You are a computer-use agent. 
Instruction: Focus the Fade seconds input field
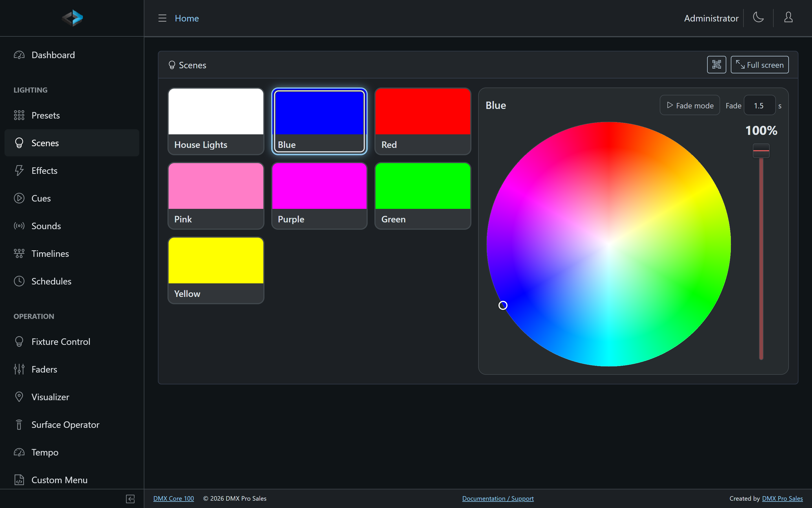(x=759, y=106)
